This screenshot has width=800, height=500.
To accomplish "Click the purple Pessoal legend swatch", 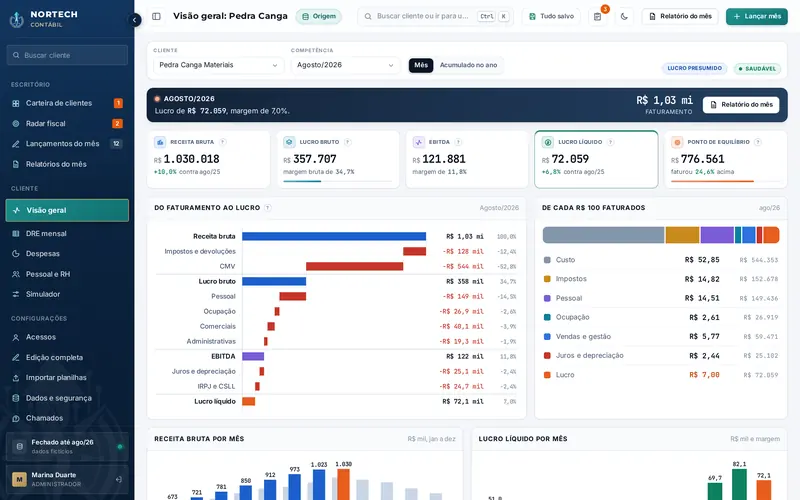I will point(547,298).
